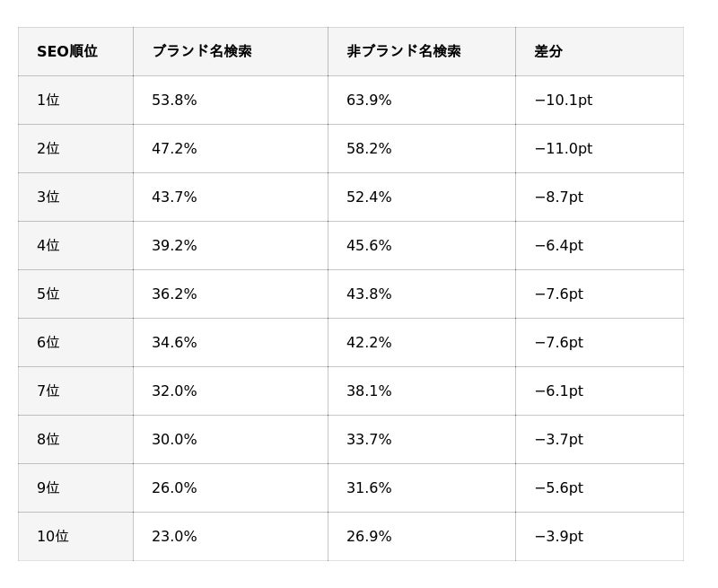Click the 非ブランド名検索 column header
Viewport: 718px width, 588px height.
[x=421, y=51]
